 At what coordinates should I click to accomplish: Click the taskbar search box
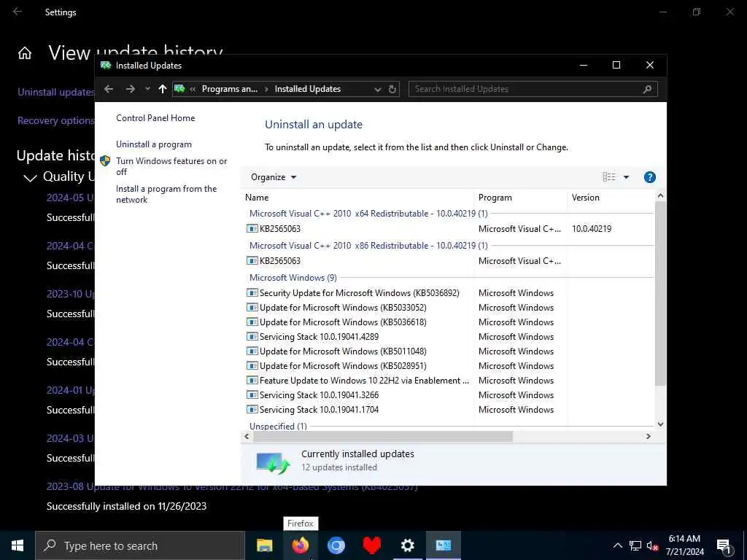[140, 545]
